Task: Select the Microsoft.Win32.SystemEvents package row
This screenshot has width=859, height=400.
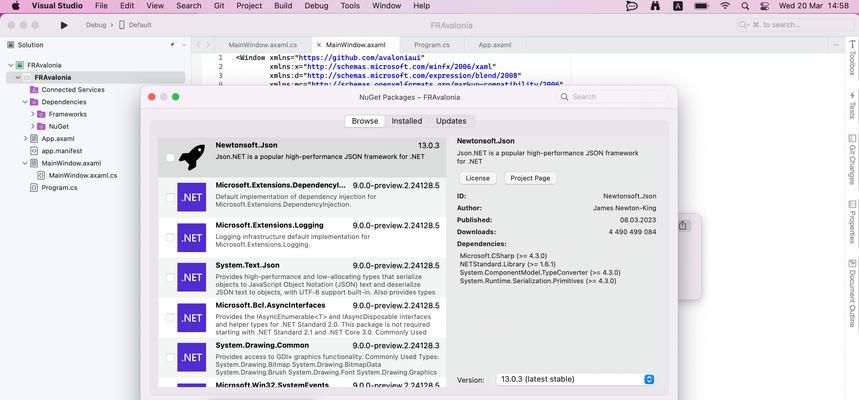Action: click(x=302, y=383)
